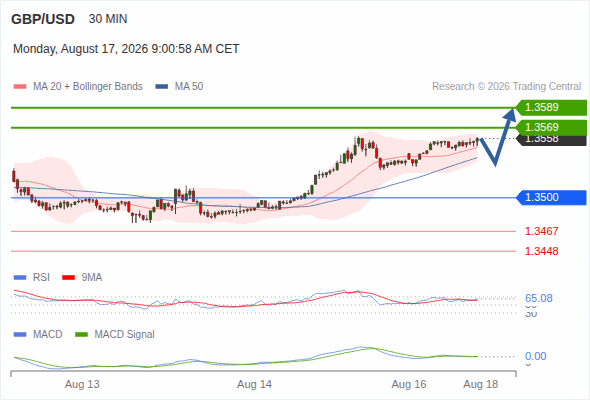Click the MACD blue legend marker
The width and height of the screenshot is (590, 400).
20,334
